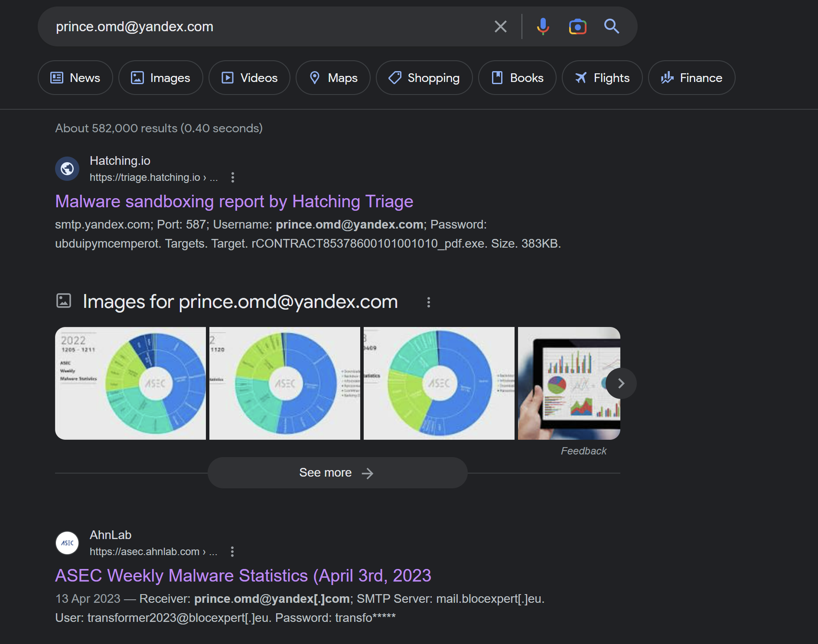
Task: Switch to the Videos tab
Action: 249,78
